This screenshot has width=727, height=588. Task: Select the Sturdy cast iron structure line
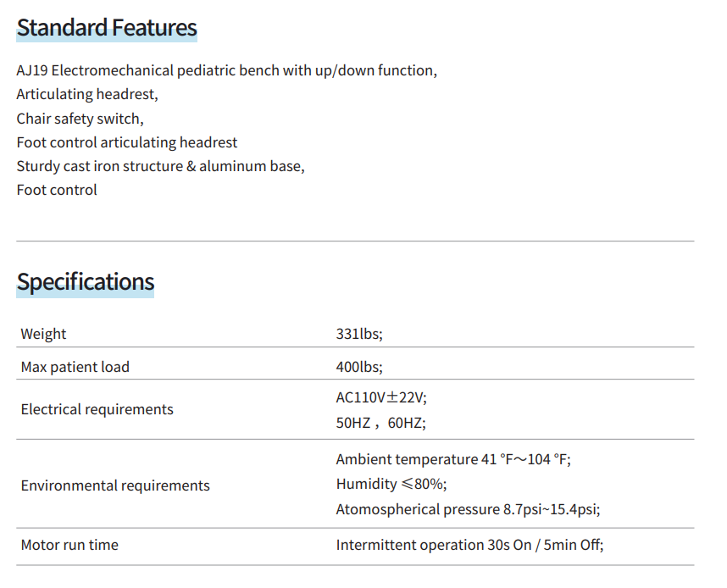click(160, 166)
